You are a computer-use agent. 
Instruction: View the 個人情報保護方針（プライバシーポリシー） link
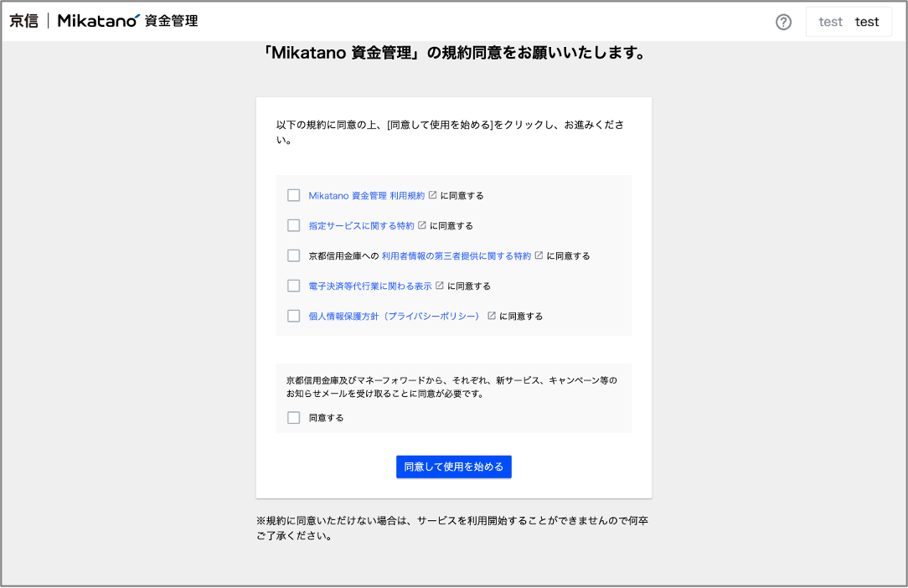396,317
